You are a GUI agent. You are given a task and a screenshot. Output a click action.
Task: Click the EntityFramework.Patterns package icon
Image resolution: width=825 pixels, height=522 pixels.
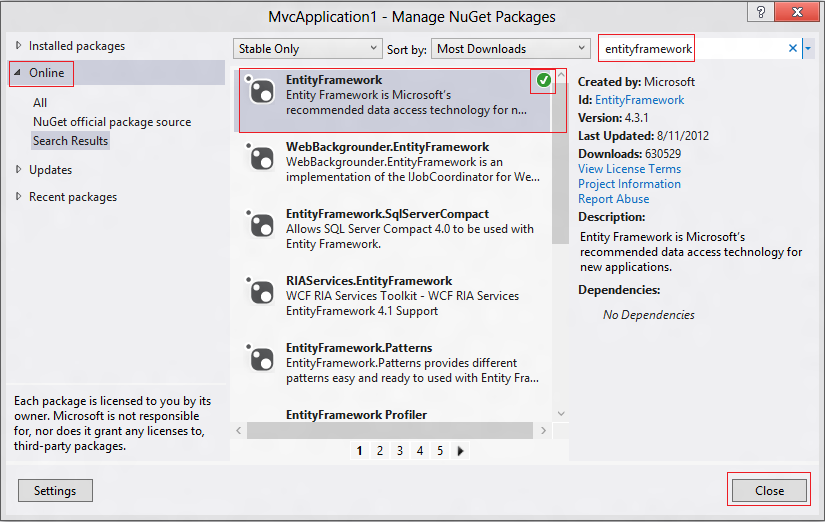tap(261, 359)
